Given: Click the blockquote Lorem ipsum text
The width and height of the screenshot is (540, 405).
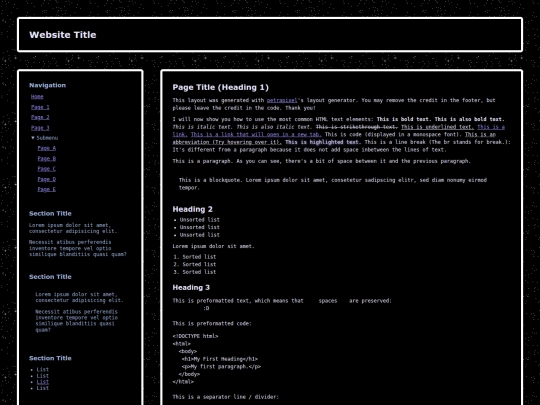Looking at the screenshot, I should click(x=333, y=184).
